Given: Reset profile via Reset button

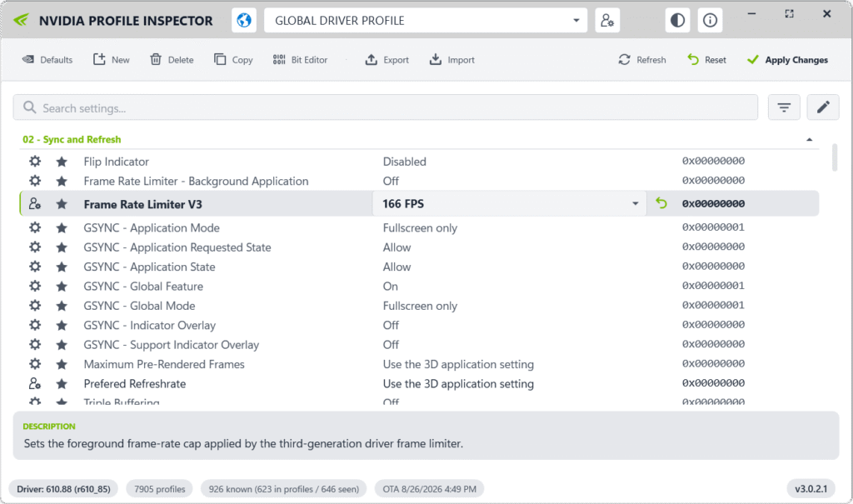Looking at the screenshot, I should [x=706, y=60].
